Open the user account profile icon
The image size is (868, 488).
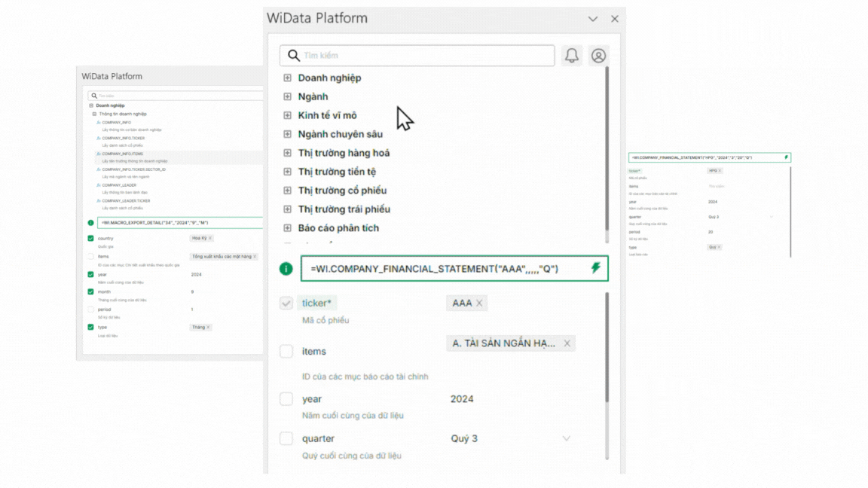click(598, 55)
